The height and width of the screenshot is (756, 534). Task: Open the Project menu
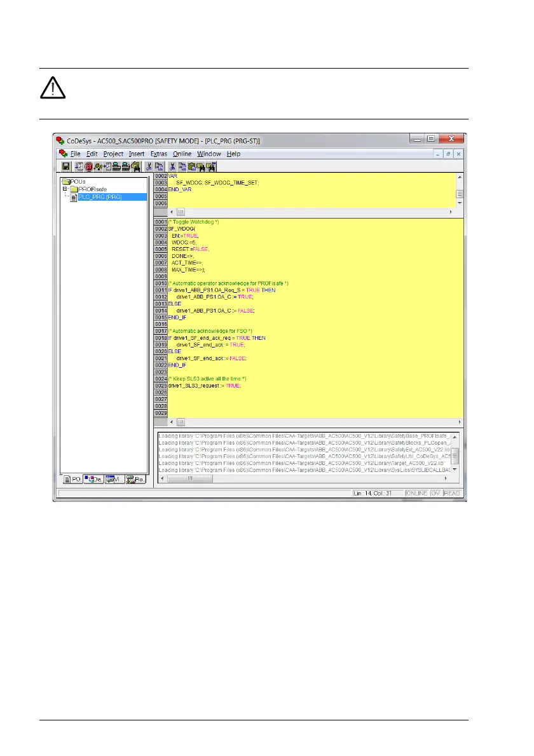[x=113, y=154]
